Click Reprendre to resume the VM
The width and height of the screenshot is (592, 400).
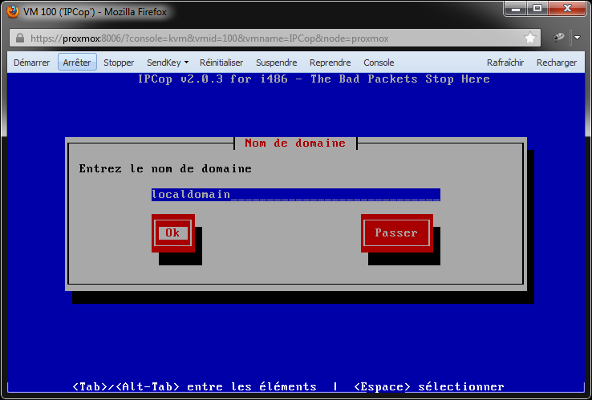(330, 63)
